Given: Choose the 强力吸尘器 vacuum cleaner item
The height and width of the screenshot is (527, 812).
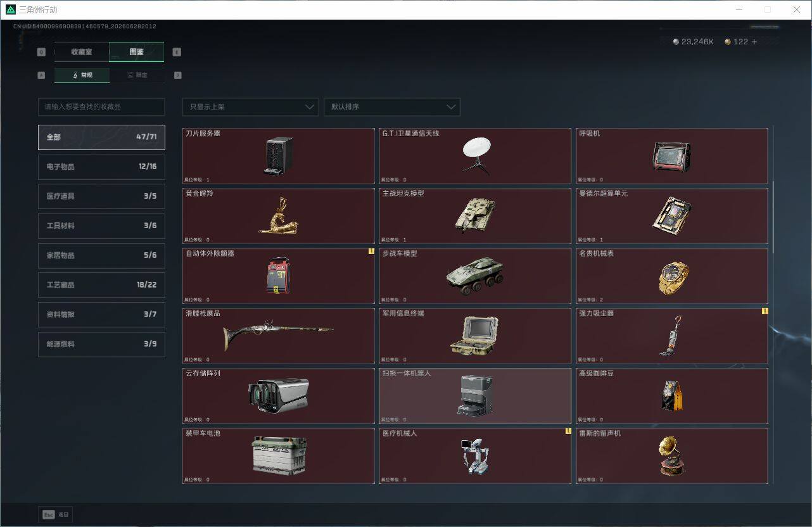Looking at the screenshot, I should [672, 336].
